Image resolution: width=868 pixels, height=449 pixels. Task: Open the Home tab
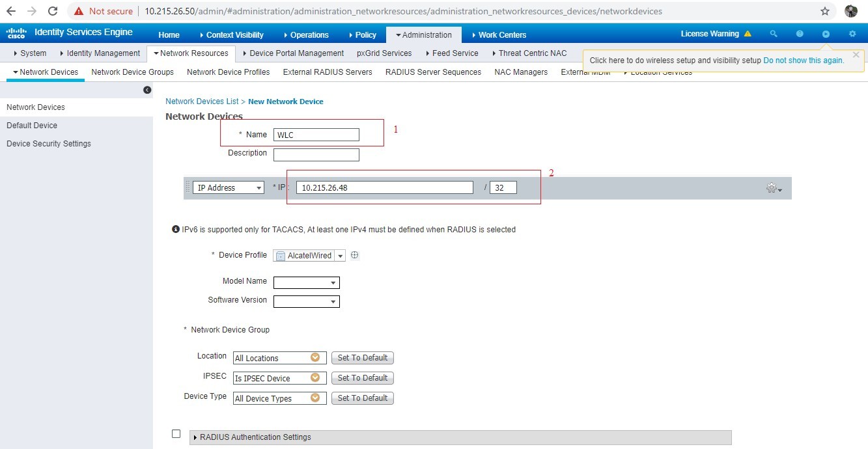point(169,34)
